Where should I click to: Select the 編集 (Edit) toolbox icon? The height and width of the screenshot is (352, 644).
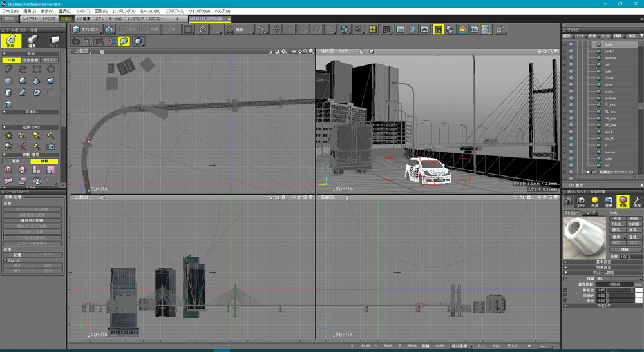point(32,41)
